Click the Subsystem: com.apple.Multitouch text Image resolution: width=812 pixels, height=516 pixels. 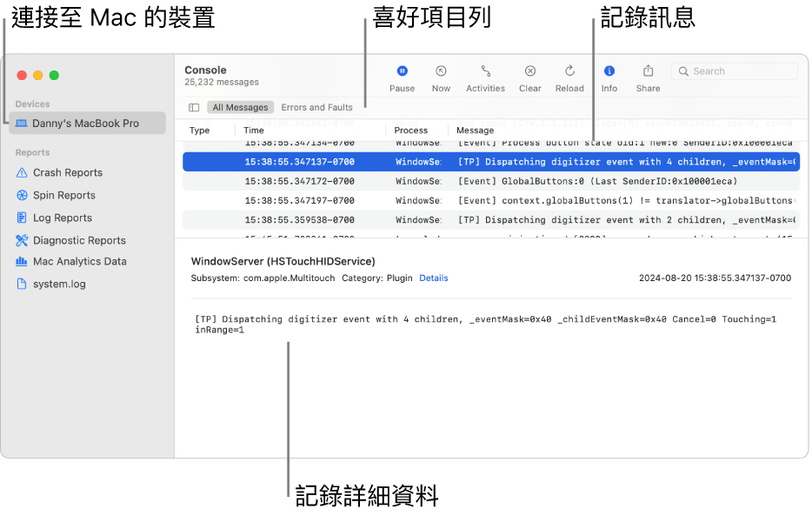(x=263, y=278)
